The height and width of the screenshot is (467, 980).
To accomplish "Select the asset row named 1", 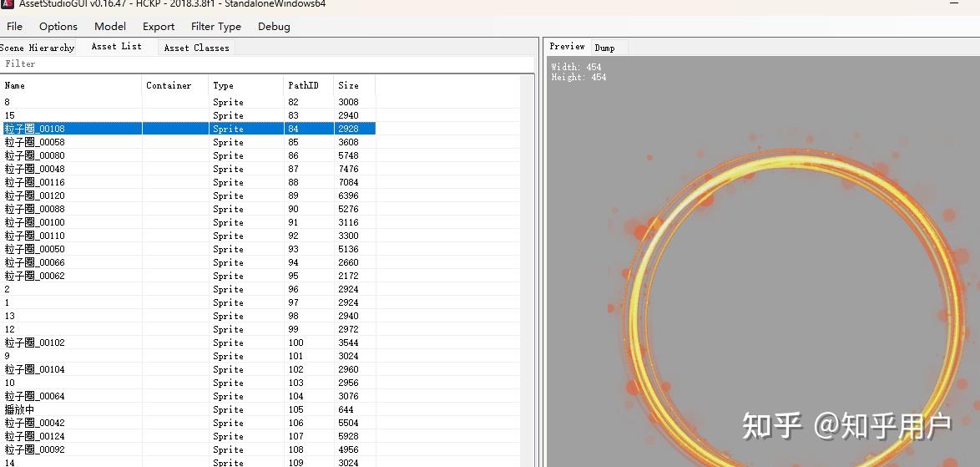I will (x=188, y=302).
